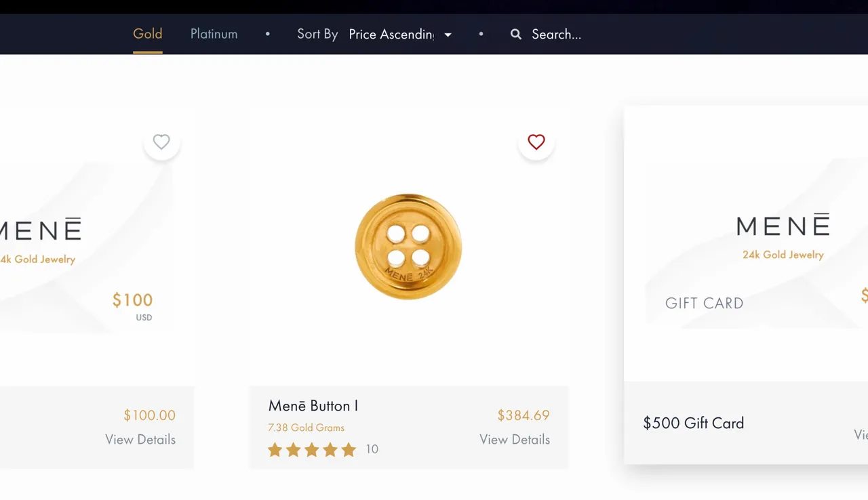The height and width of the screenshot is (500, 868).
Task: Open the Menē Button I title
Action: tap(313, 406)
